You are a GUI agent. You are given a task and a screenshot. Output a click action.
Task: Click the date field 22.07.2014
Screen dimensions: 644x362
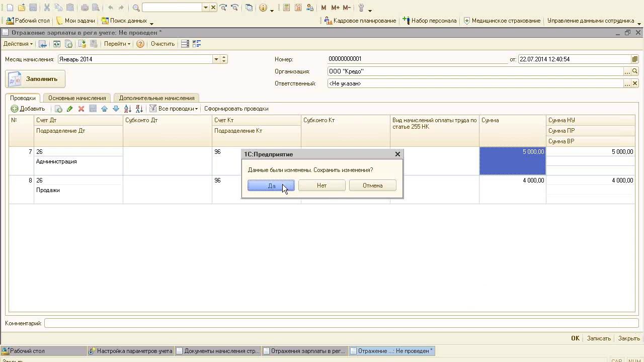[575, 59]
